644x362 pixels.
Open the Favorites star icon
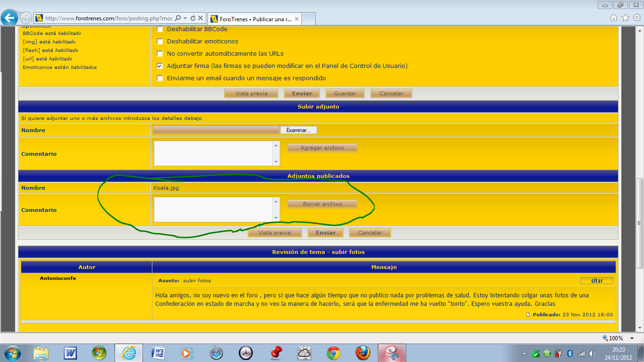pyautogui.click(x=625, y=18)
